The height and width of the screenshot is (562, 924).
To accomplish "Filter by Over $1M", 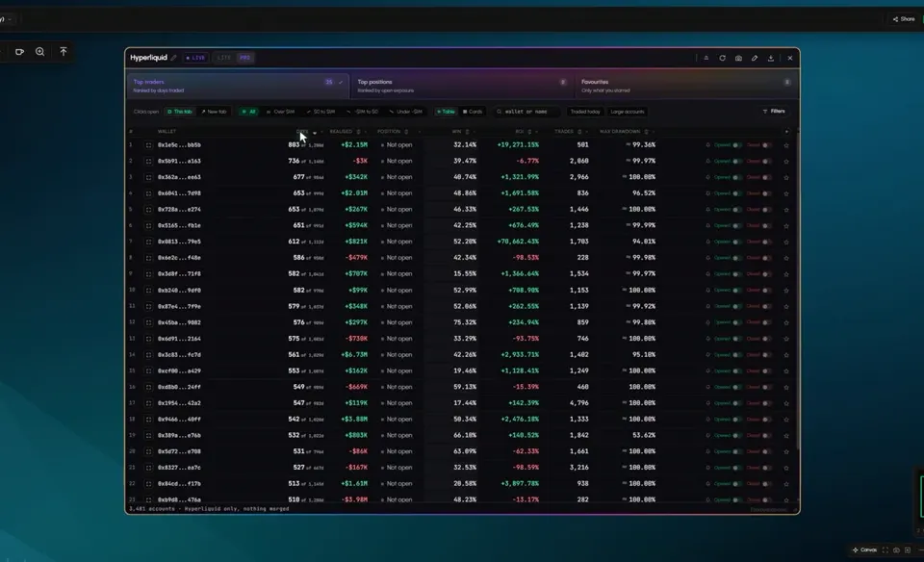I will (280, 112).
